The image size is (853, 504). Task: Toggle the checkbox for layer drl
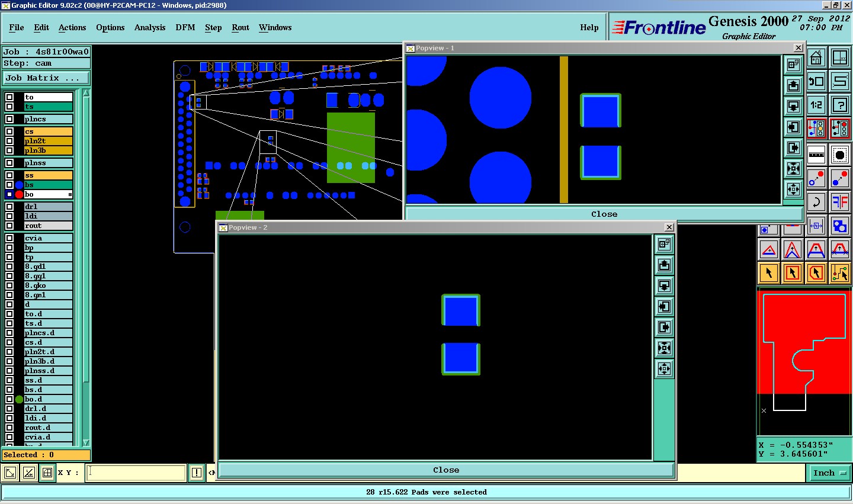tap(9, 207)
